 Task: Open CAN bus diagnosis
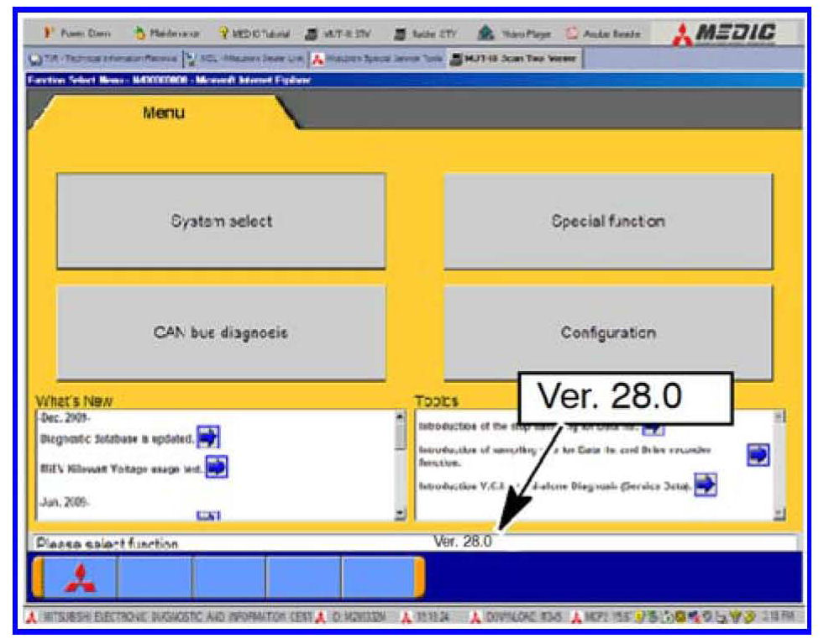(221, 332)
